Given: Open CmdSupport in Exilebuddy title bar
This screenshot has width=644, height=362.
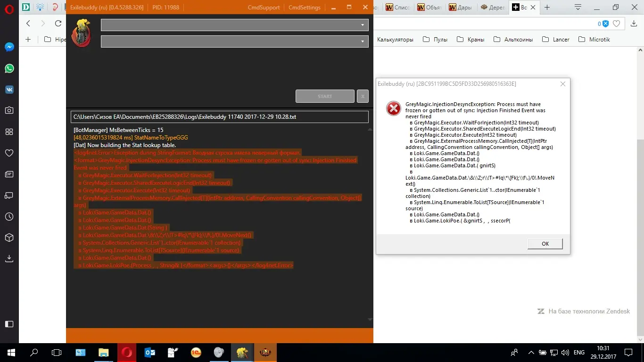Looking at the screenshot, I should click(264, 7).
